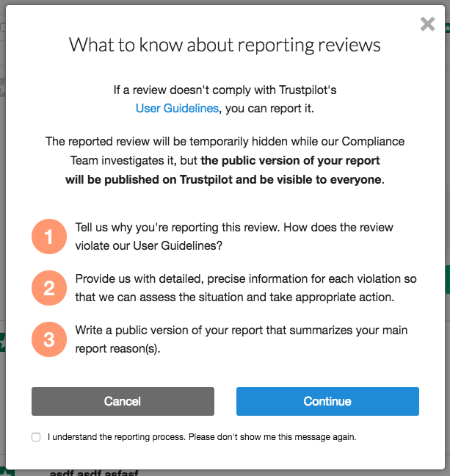Screen dimensions: 450x476
Task: Open the User Guidelines link
Action: (x=177, y=109)
